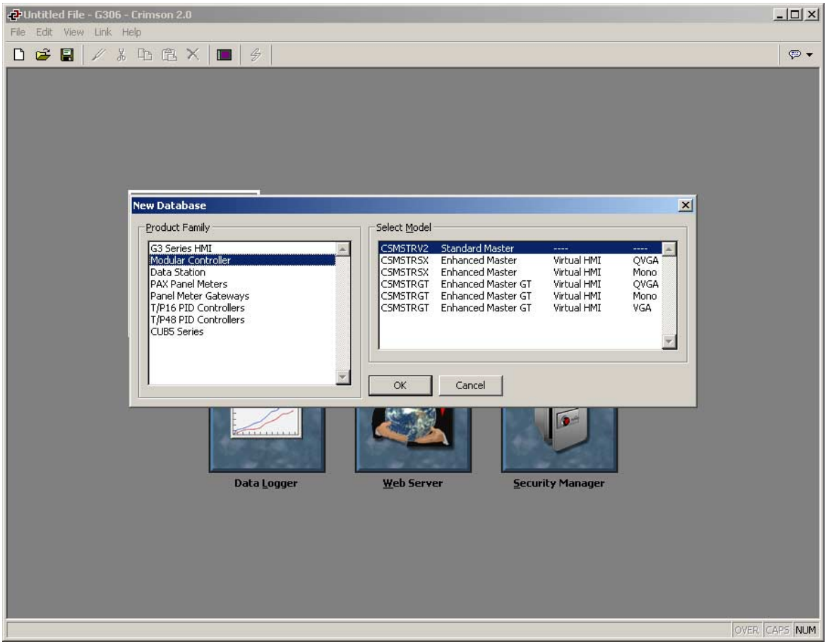Select CSMSTRGT Enhanced Master GT Mono
This screenshot has height=644, width=826.
(520, 296)
